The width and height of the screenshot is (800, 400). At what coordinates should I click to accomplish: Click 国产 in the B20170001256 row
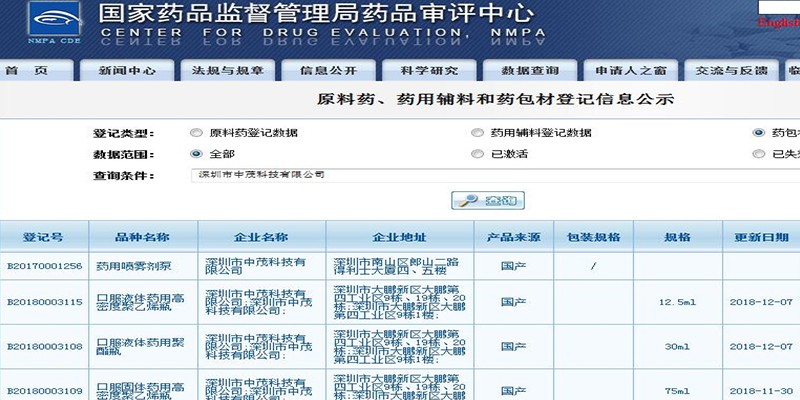tap(513, 266)
